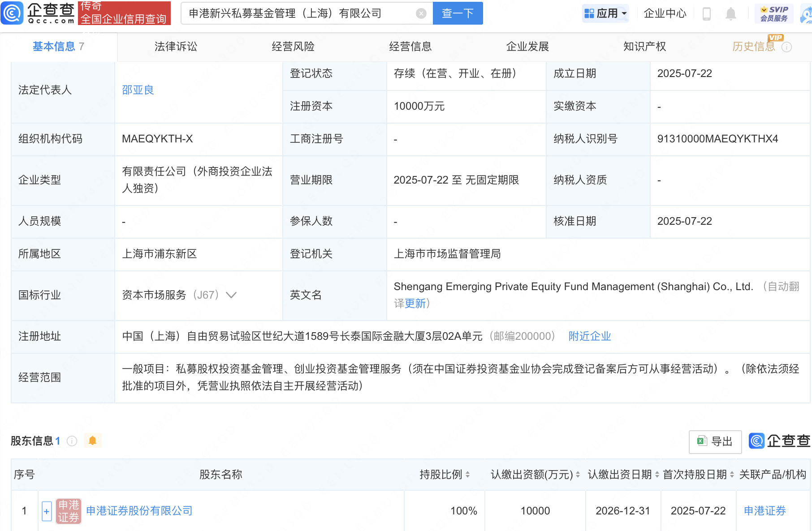Expand the 应用 dropdown menu

(x=605, y=13)
